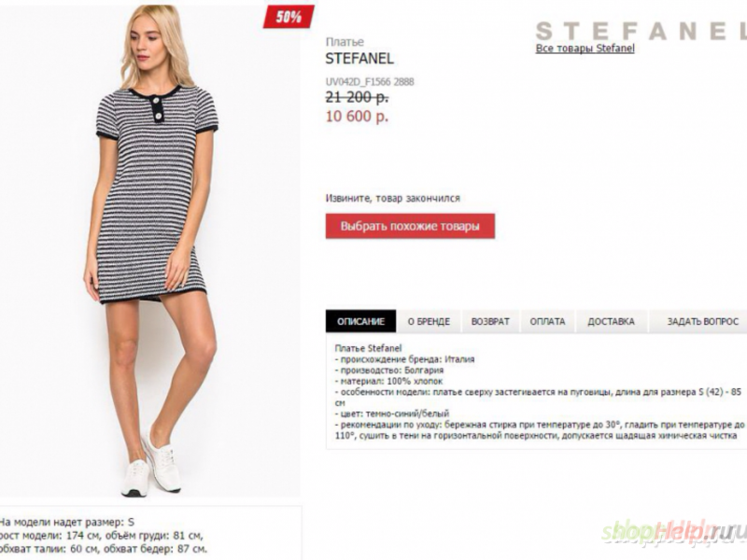Click the red 50% discount badge

pyautogui.click(x=289, y=17)
